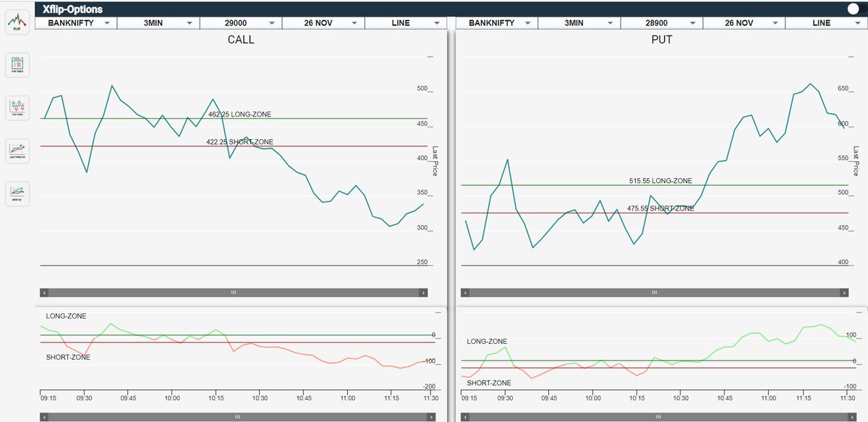Click bottom-left scrollbar left arrow under CALL

tap(44, 418)
